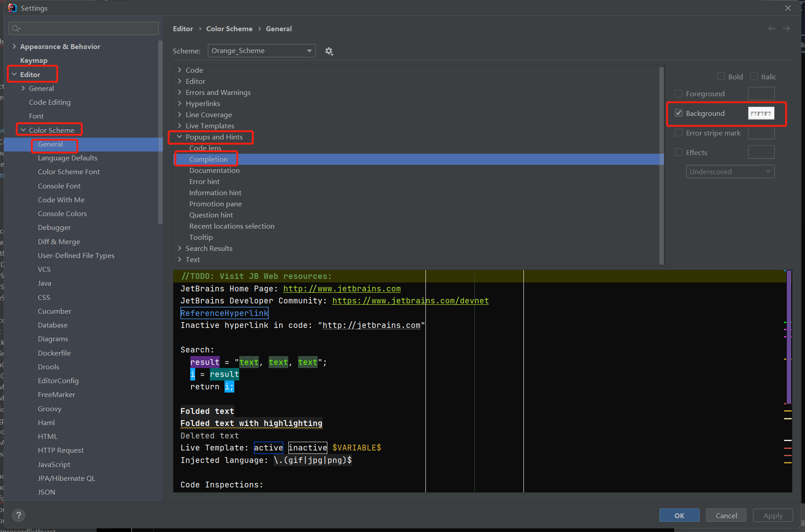805x532 pixels.
Task: Expand the Code color category
Action: (x=180, y=70)
